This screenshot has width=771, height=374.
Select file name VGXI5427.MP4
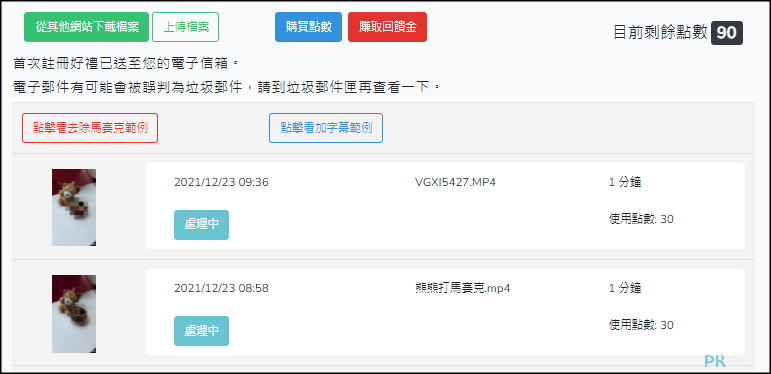click(455, 182)
